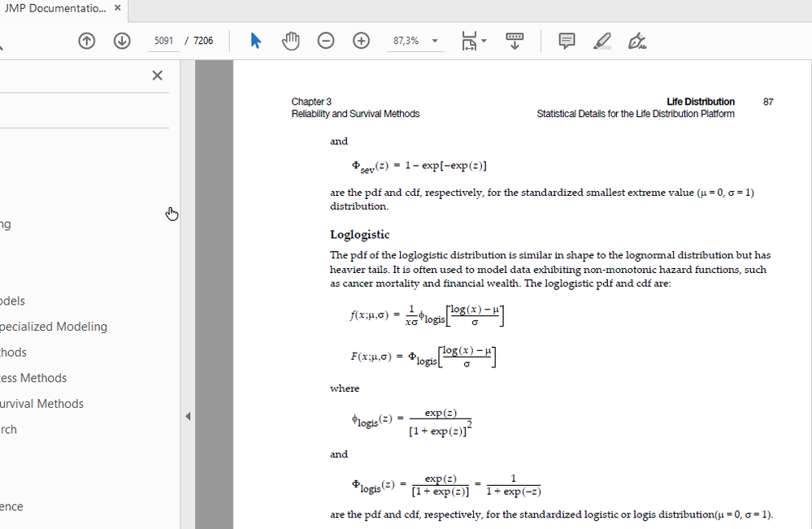The image size is (812, 529).
Task: Click 'Reliability and Survival Methods' header text
Action: click(x=355, y=114)
